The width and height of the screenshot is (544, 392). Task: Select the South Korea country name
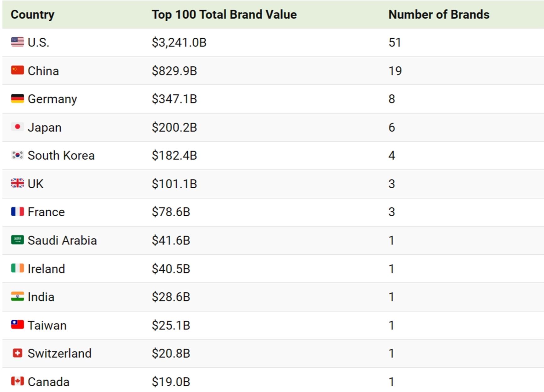[x=61, y=156]
